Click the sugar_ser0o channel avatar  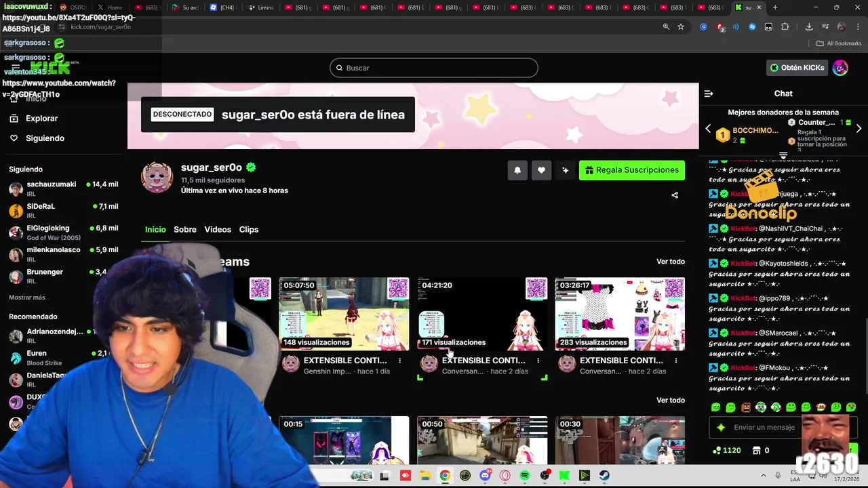click(x=157, y=178)
